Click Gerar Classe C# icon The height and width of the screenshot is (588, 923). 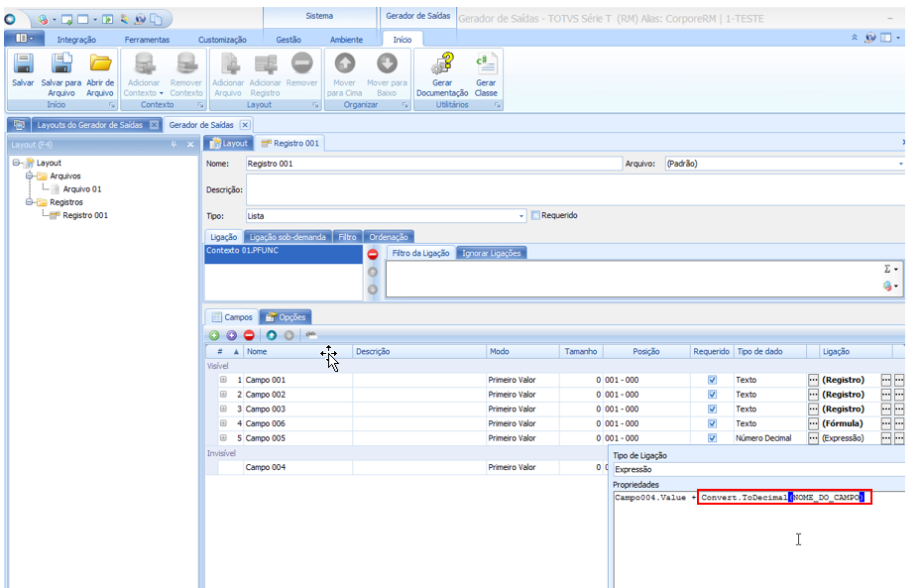pyautogui.click(x=486, y=63)
